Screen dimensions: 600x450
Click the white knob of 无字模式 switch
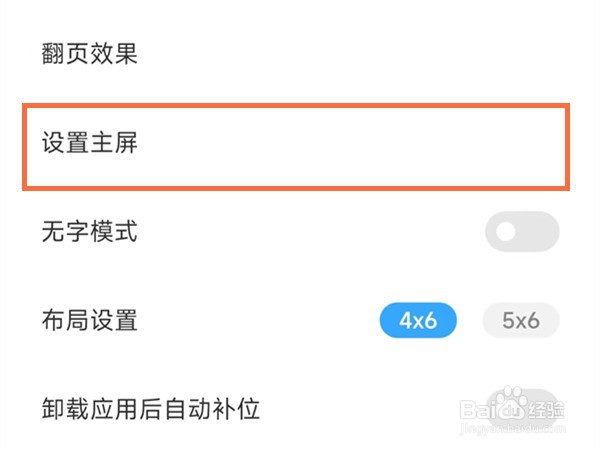tap(506, 232)
